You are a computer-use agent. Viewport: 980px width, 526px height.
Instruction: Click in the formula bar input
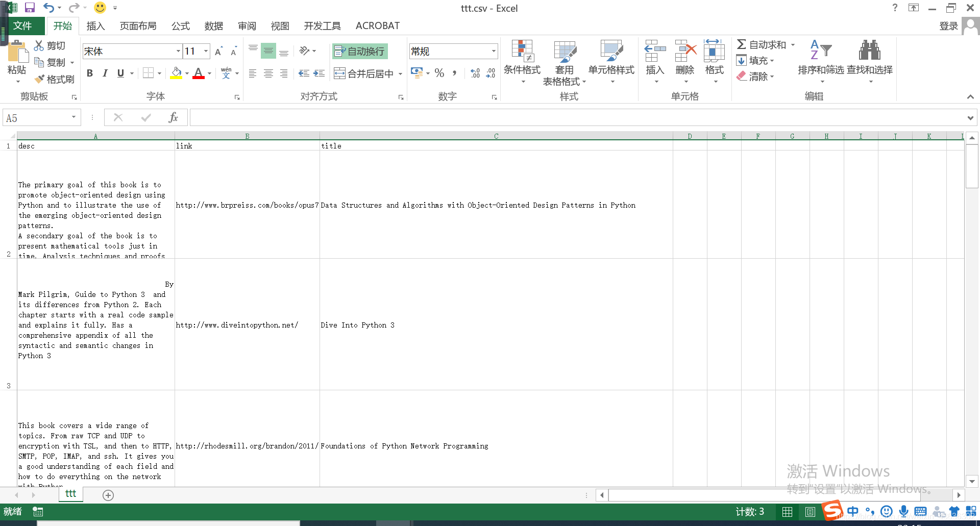pyautogui.click(x=577, y=118)
